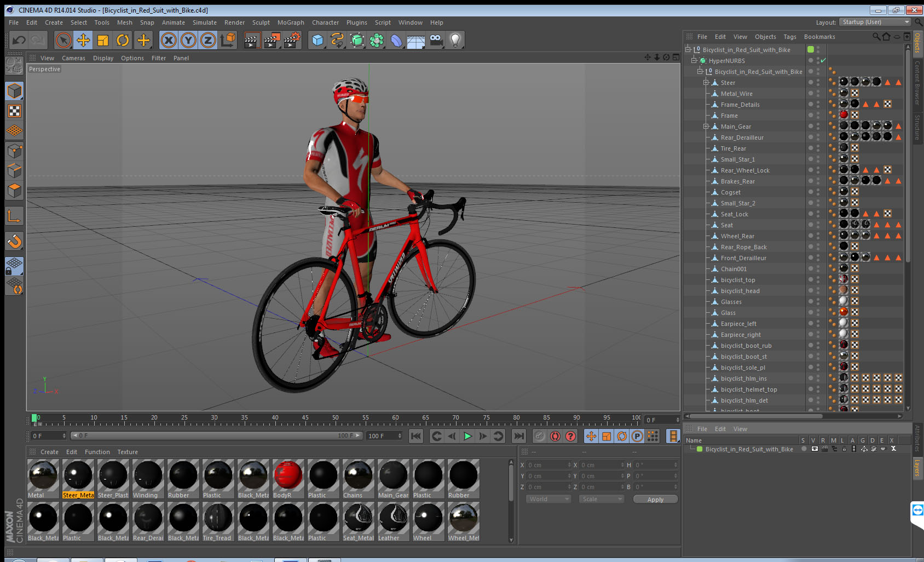Add a HyperNURBS generator object
The width and height of the screenshot is (924, 562).
point(357,40)
